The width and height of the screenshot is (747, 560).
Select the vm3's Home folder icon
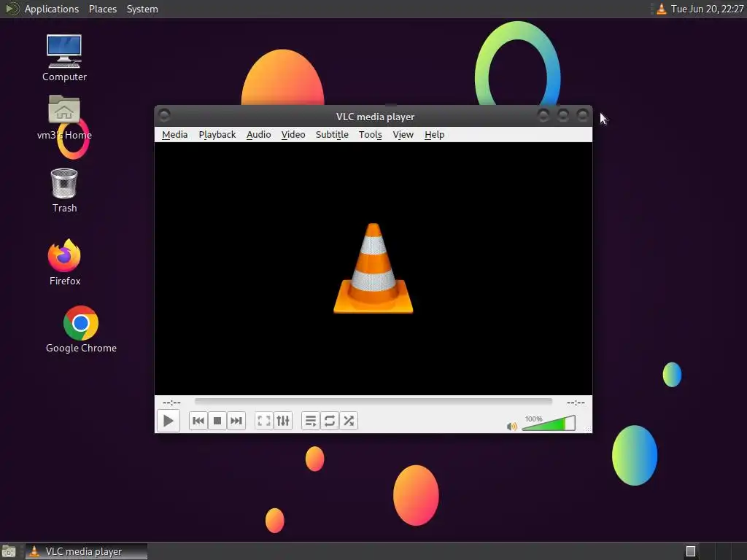64,117
